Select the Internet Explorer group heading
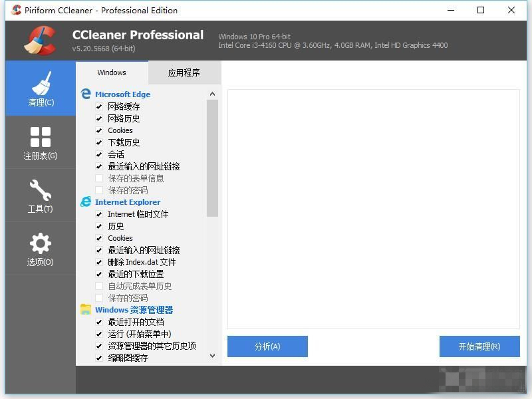This screenshot has height=399, width=532. tap(128, 202)
